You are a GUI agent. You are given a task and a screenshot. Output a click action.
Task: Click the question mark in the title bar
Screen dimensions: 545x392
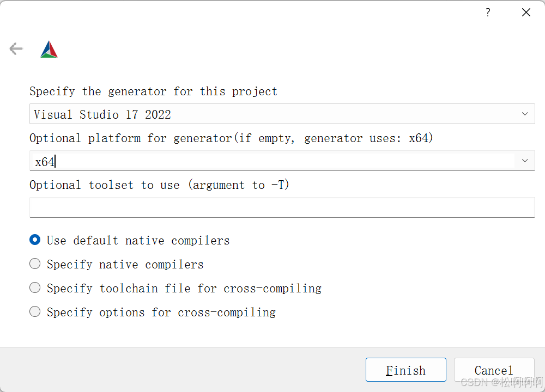coord(488,12)
